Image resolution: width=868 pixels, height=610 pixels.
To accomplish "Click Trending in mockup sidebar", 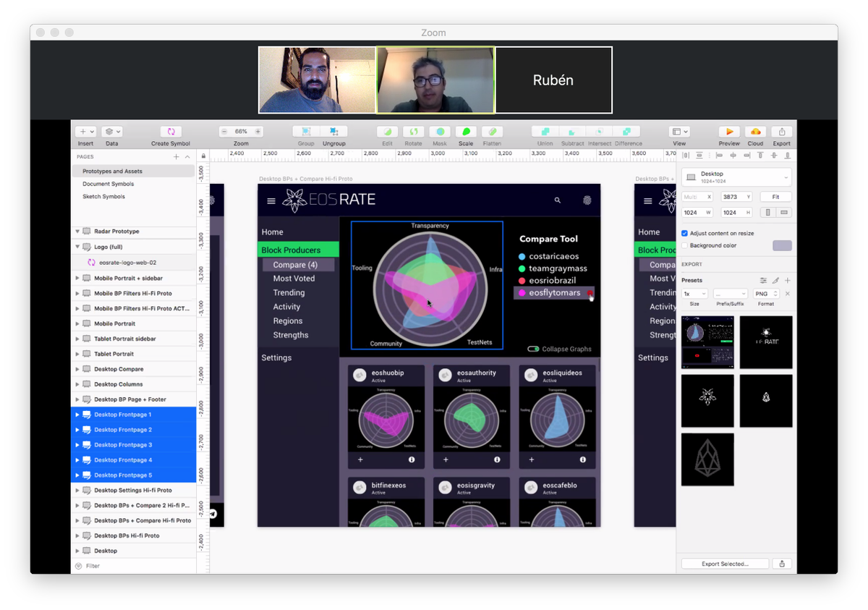I will pos(289,292).
